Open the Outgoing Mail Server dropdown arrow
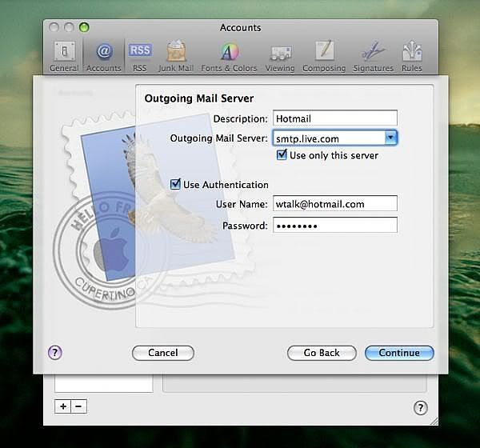The height and width of the screenshot is (448, 480). (390, 138)
